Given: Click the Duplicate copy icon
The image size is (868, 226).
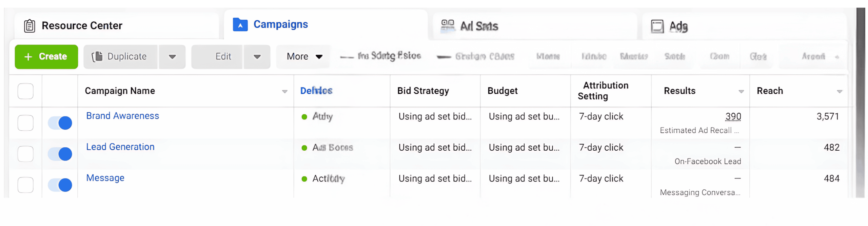Looking at the screenshot, I should click(97, 57).
